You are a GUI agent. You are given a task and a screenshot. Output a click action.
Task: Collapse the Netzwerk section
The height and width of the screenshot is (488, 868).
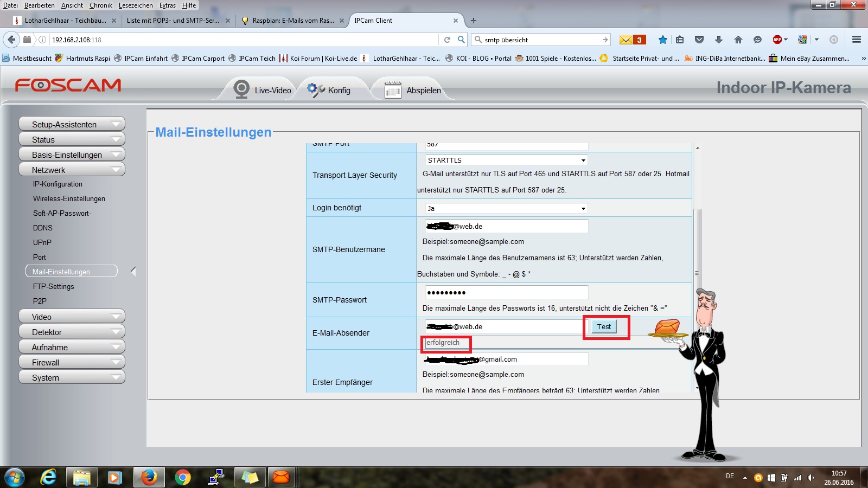72,170
